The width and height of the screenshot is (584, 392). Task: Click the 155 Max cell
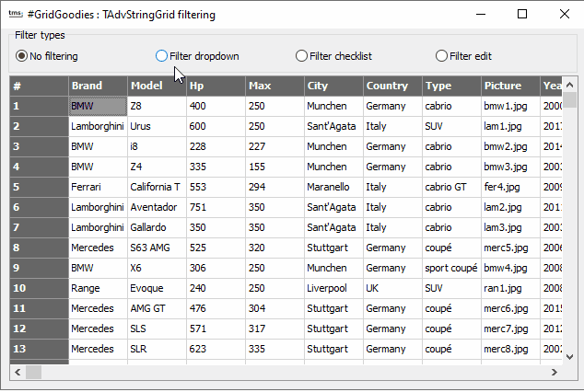pyautogui.click(x=274, y=167)
